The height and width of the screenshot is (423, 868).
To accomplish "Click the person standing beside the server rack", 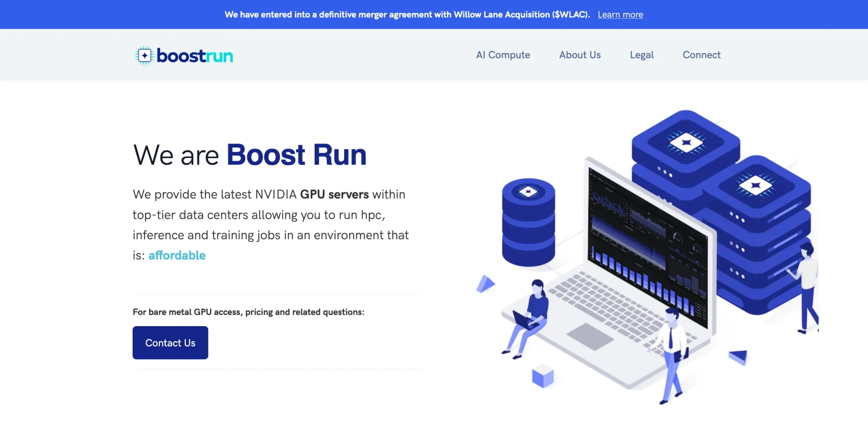I will [806, 287].
